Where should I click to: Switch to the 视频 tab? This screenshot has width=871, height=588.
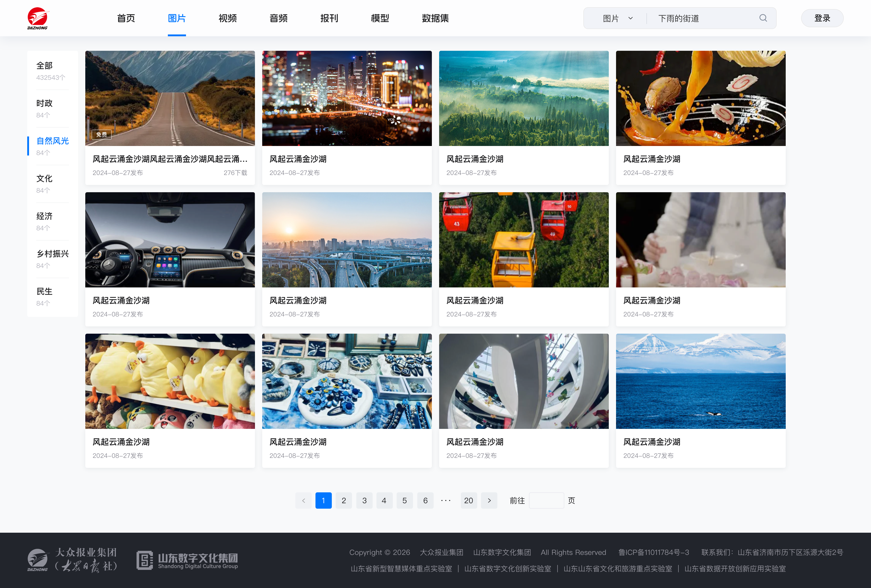pyautogui.click(x=228, y=18)
